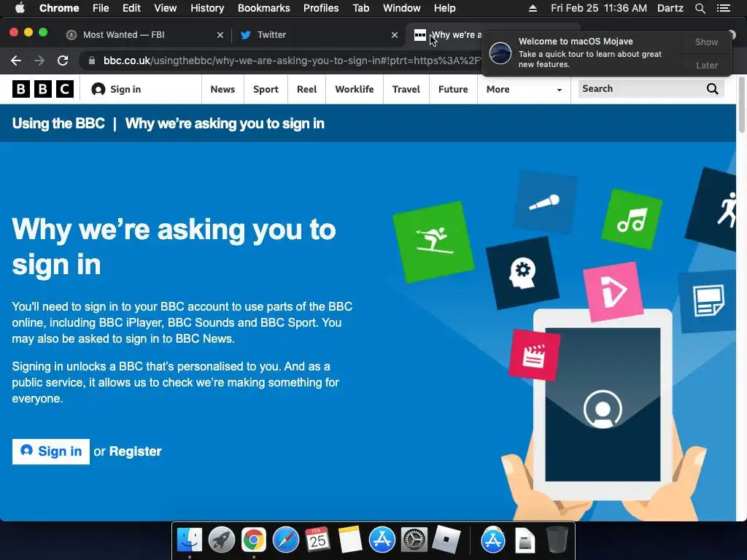
Task: Click the green music notes tile
Action: (x=632, y=219)
